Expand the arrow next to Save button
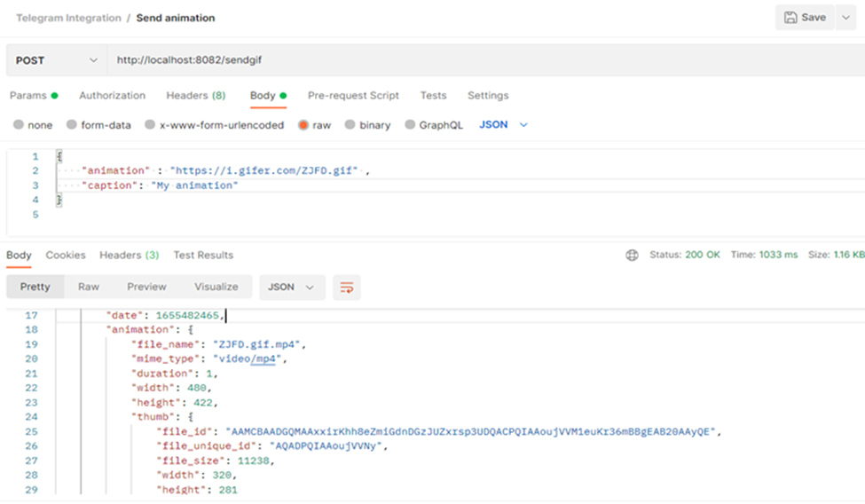The image size is (865, 504). click(845, 18)
